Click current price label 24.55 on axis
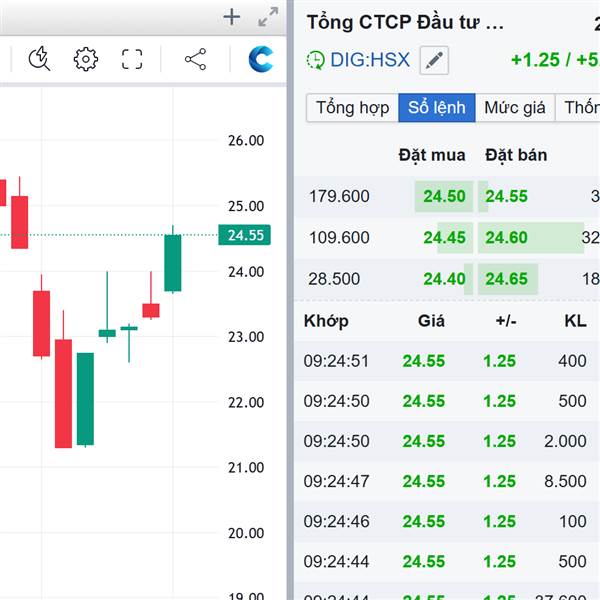 (245, 236)
